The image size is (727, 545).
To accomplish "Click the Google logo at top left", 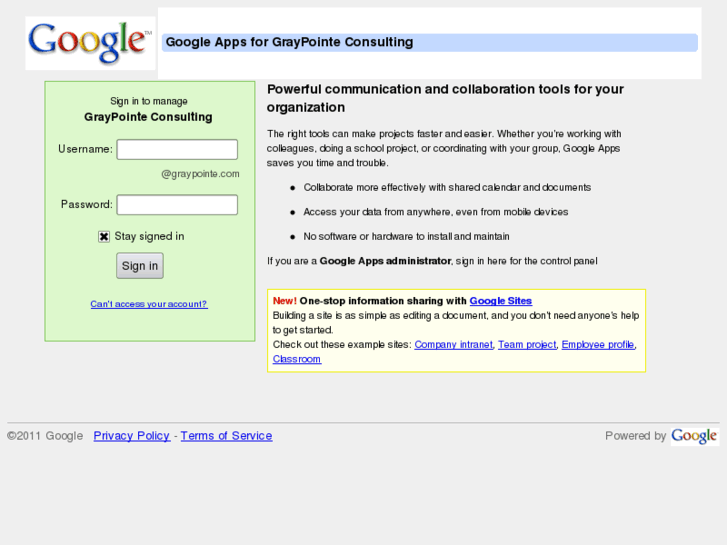I will pos(90,43).
